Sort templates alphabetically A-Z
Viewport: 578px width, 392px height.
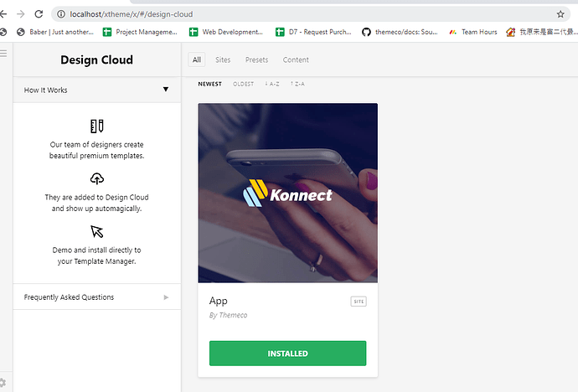click(x=272, y=84)
